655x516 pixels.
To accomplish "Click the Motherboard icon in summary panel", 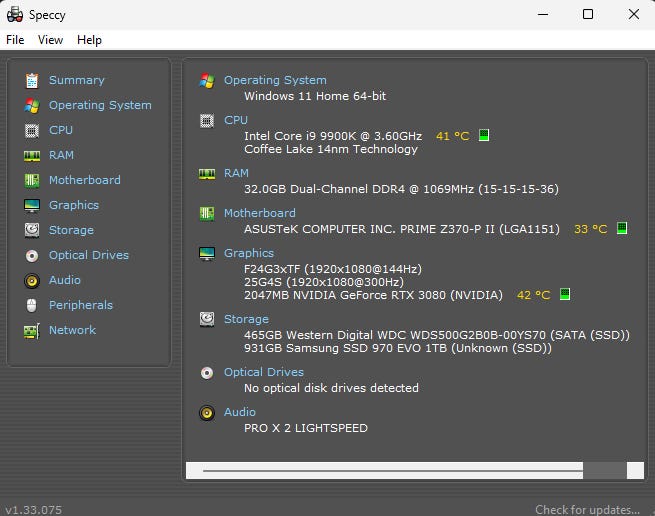I will (x=207, y=214).
